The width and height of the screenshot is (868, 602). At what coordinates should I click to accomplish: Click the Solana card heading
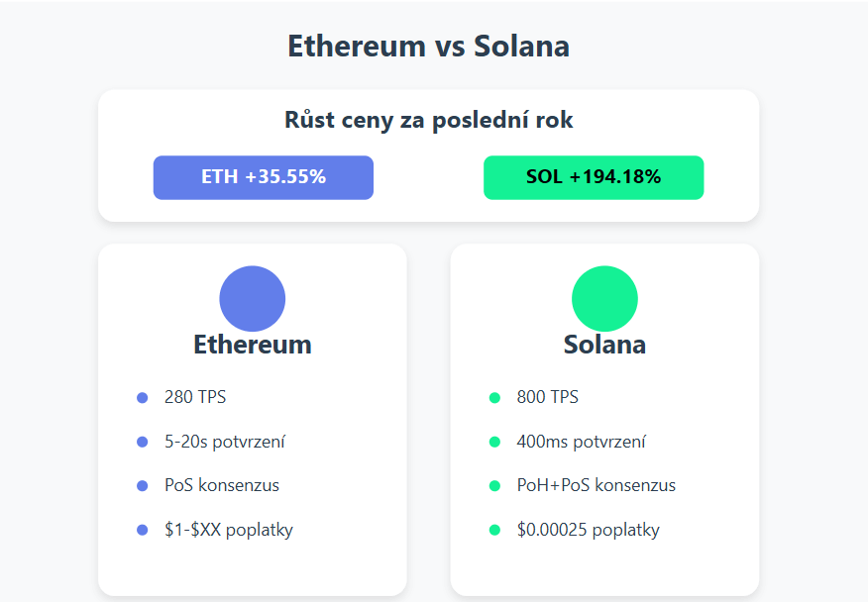coord(604,345)
